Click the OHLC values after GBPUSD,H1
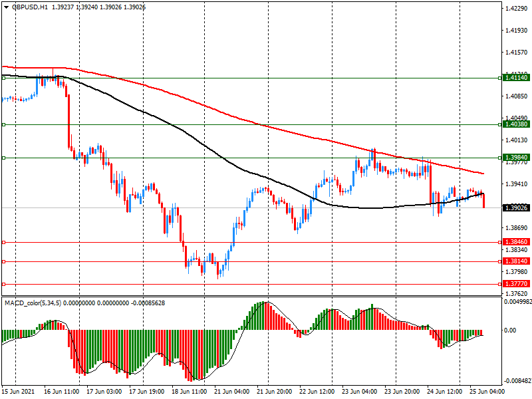This screenshot has width=532, height=399. (x=98, y=7)
